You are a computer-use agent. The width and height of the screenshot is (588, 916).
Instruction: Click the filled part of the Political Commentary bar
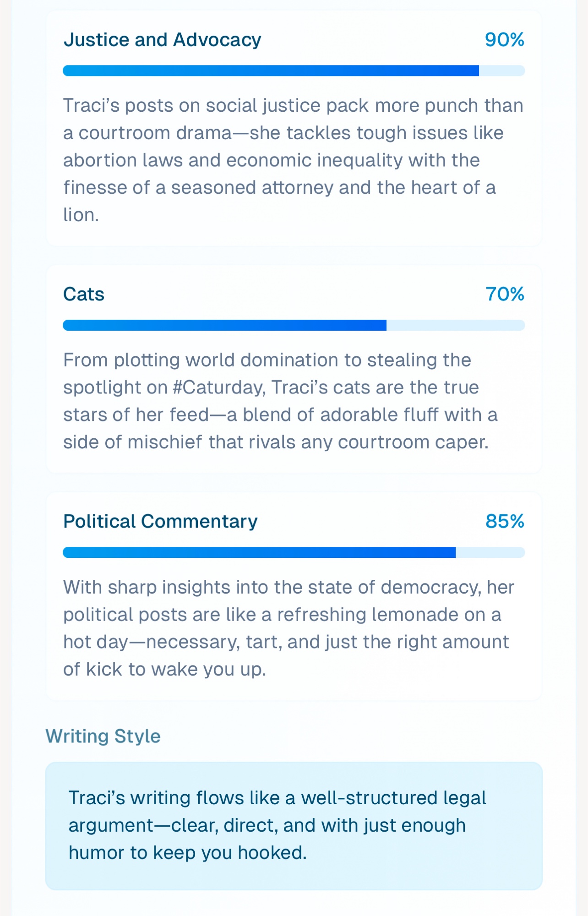coord(259,552)
